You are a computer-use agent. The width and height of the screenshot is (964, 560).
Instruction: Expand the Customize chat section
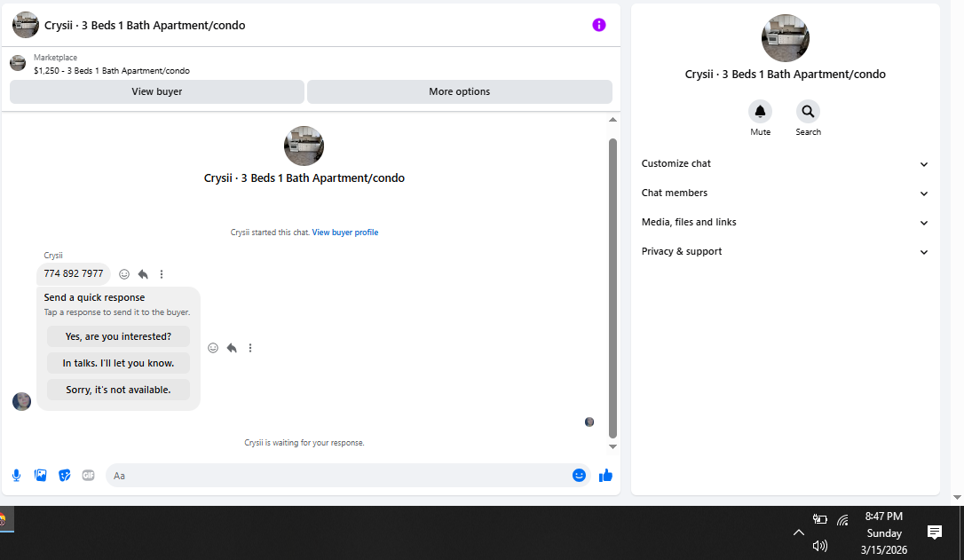click(785, 163)
